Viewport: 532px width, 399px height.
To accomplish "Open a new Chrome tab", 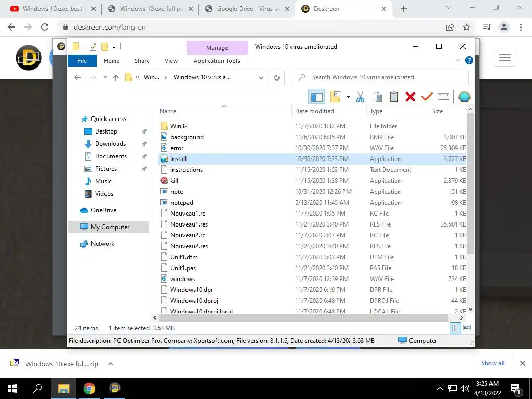I will [403, 9].
